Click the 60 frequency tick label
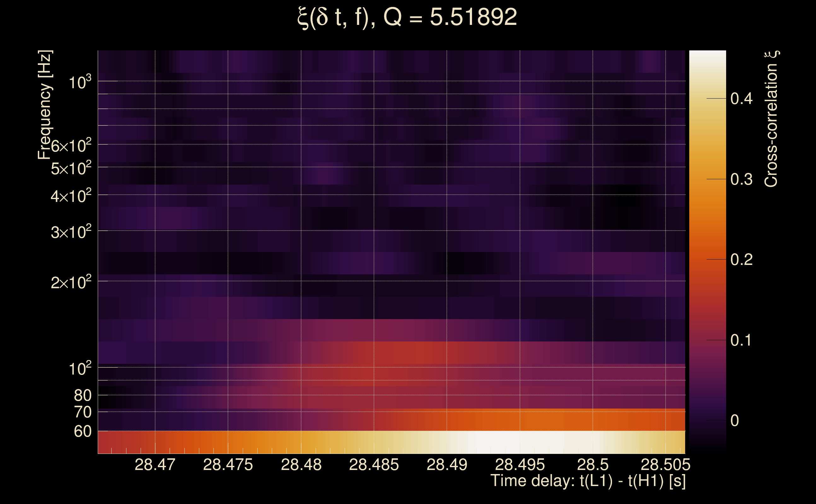 (x=82, y=431)
